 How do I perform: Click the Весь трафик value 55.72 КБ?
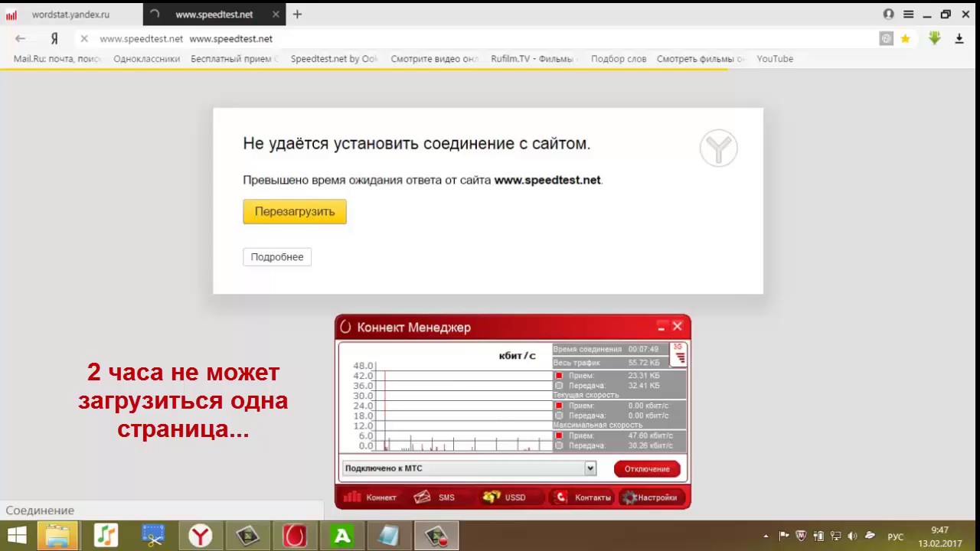click(x=644, y=363)
